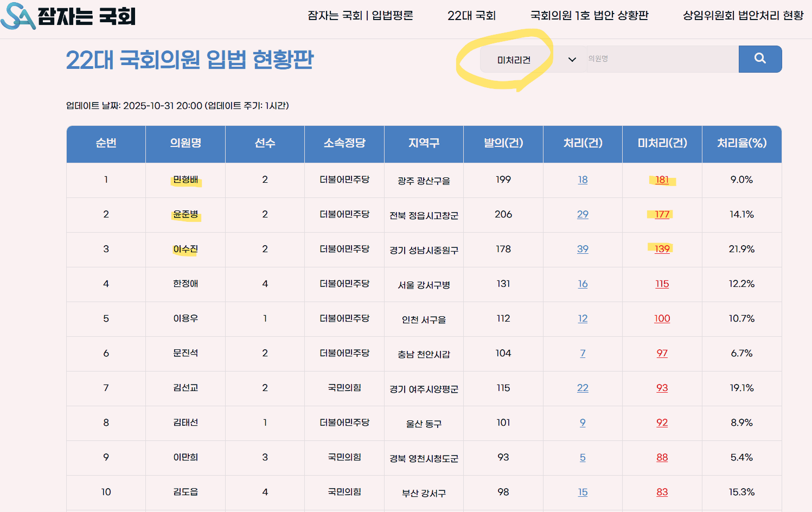The width and height of the screenshot is (812, 512).
Task: Click the 순번 column header
Action: [x=106, y=143]
